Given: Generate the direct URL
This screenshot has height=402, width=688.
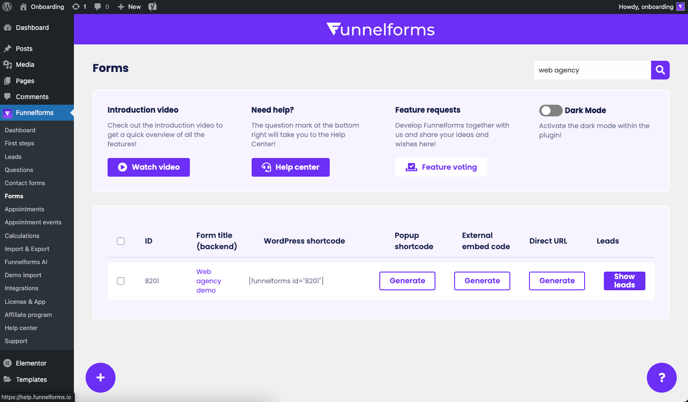Looking at the screenshot, I should pos(557,281).
